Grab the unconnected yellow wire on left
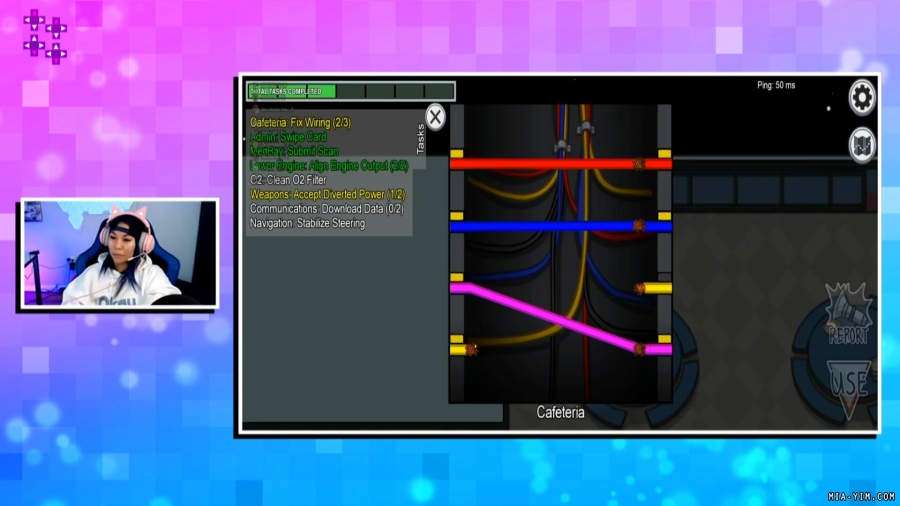The height and width of the screenshot is (506, 900). 463,349
